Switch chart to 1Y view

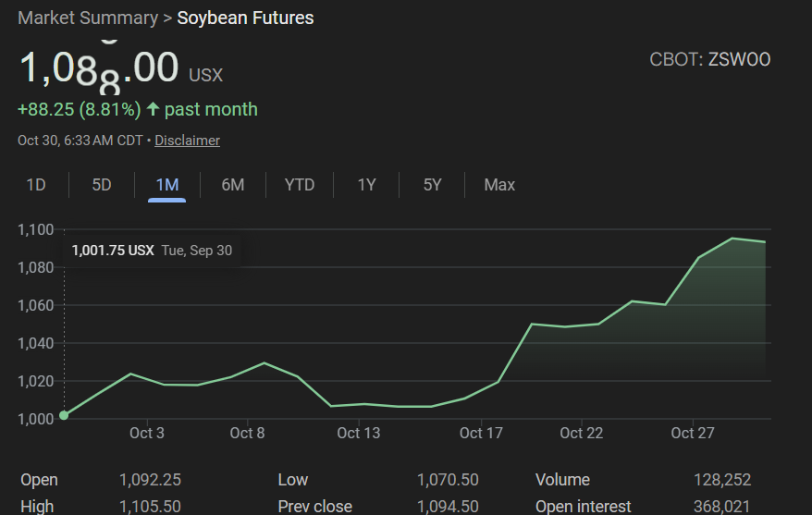pyautogui.click(x=366, y=185)
